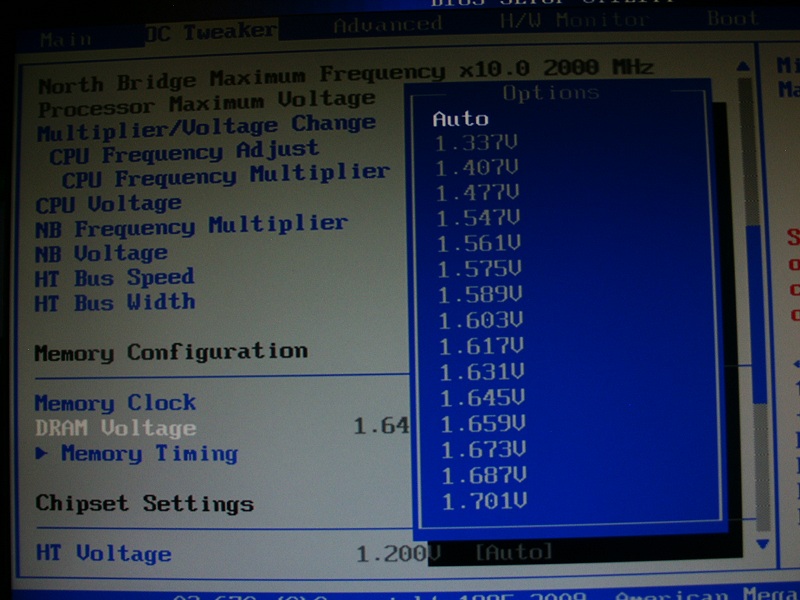The height and width of the screenshot is (600, 800).
Task: Highlight the CPU Voltage entry
Action: tap(108, 204)
